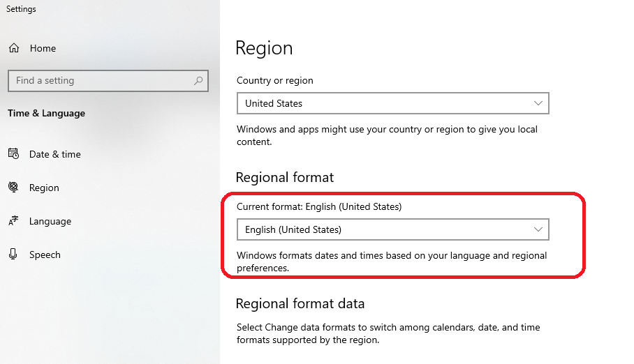The image size is (634, 364).
Task: Click the Regional format data heading
Action: click(300, 304)
